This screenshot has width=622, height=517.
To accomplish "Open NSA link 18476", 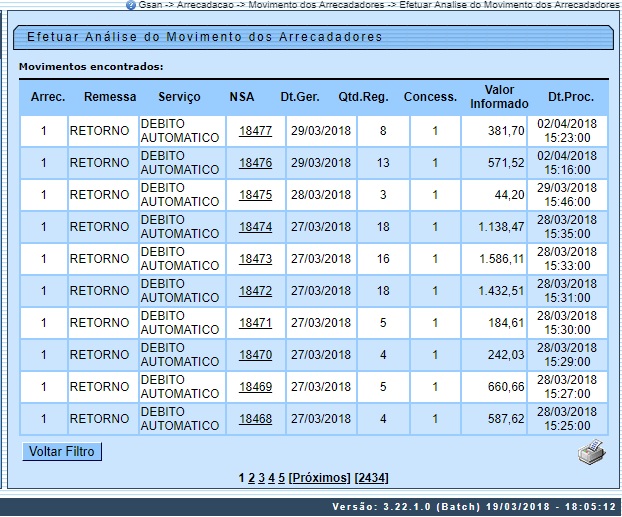I will tap(255, 163).
